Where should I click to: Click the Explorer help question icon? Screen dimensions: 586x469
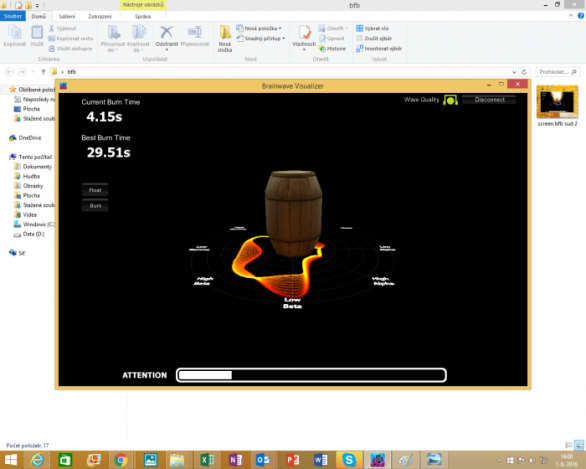[x=580, y=16]
